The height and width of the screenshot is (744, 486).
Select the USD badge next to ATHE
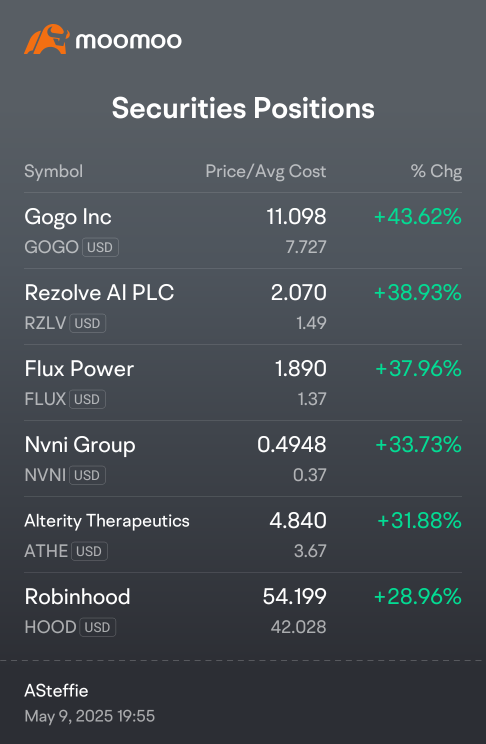pyautogui.click(x=89, y=551)
